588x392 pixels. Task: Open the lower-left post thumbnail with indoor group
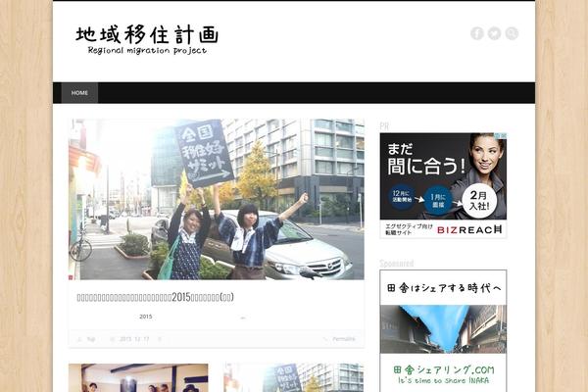tap(138, 377)
